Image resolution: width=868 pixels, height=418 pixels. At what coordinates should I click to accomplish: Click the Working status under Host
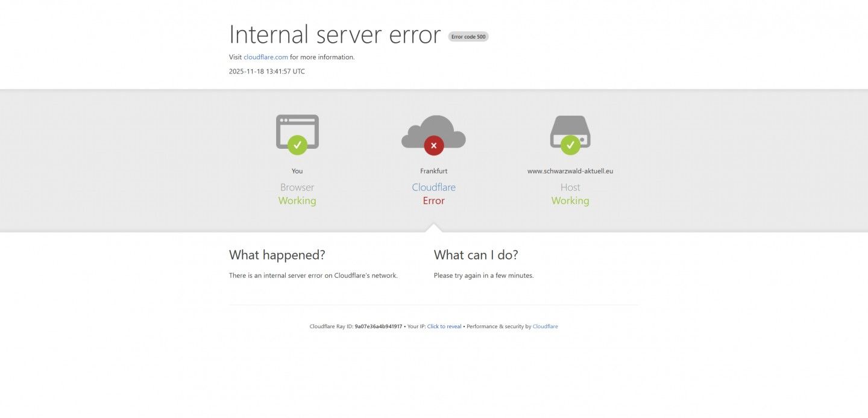point(570,201)
